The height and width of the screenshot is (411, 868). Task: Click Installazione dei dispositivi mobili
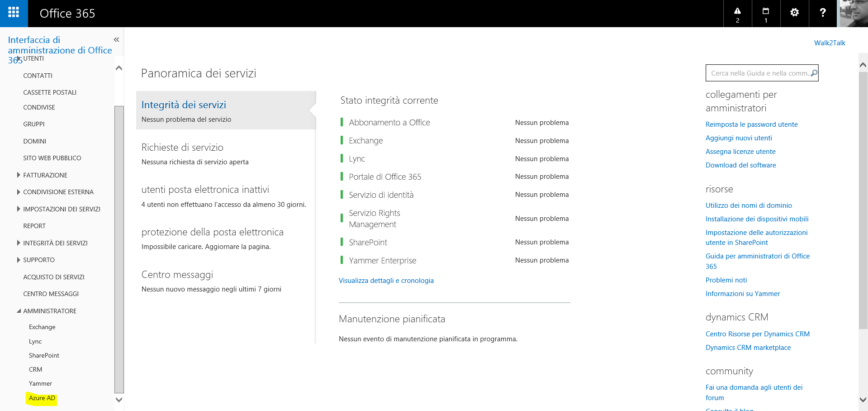(757, 219)
